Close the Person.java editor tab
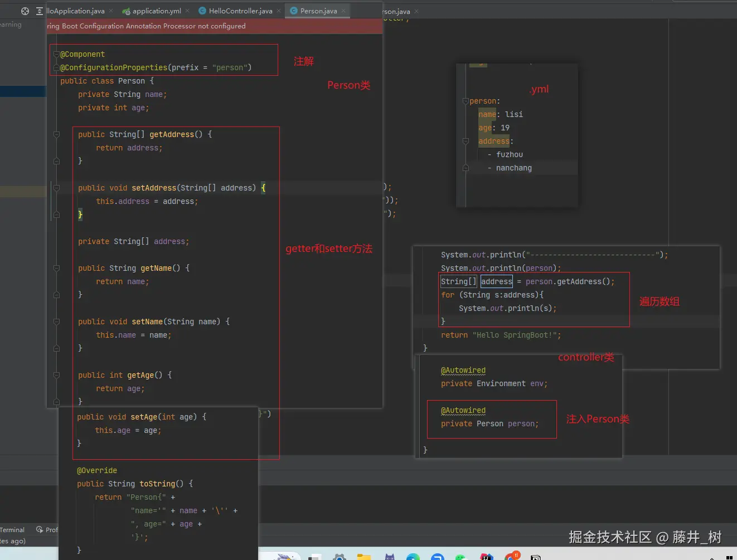The image size is (737, 560). [343, 11]
